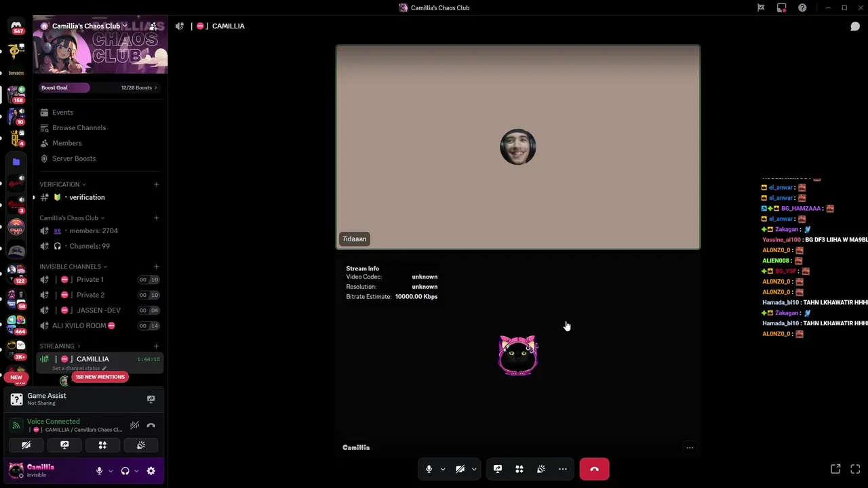
Task: Collapse the VERIFICATION category
Action: [x=62, y=184]
